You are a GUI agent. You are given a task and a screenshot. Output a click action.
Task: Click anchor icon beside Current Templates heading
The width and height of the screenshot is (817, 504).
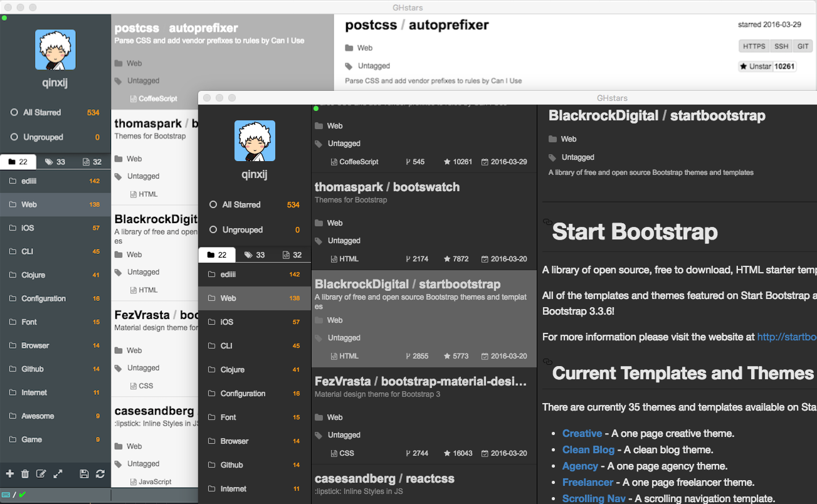[547, 362]
